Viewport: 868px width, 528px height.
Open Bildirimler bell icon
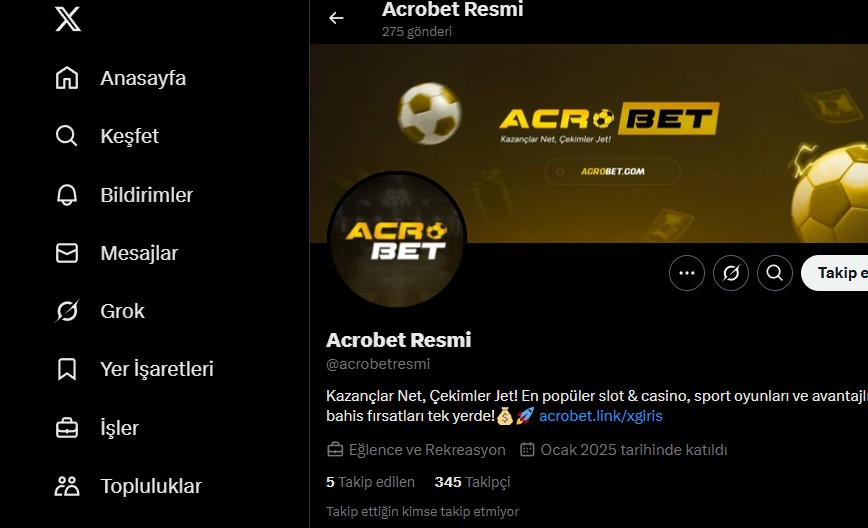pyautogui.click(x=67, y=195)
